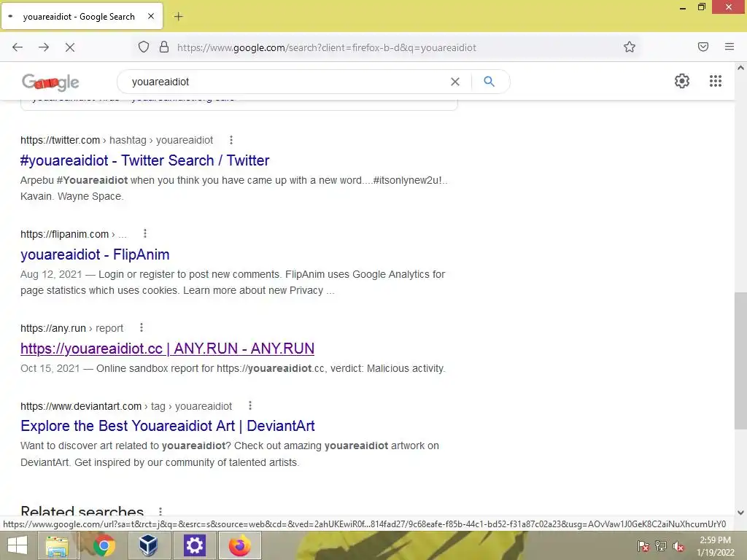Clear the Google search box
The width and height of the screenshot is (747, 560).
(455, 82)
